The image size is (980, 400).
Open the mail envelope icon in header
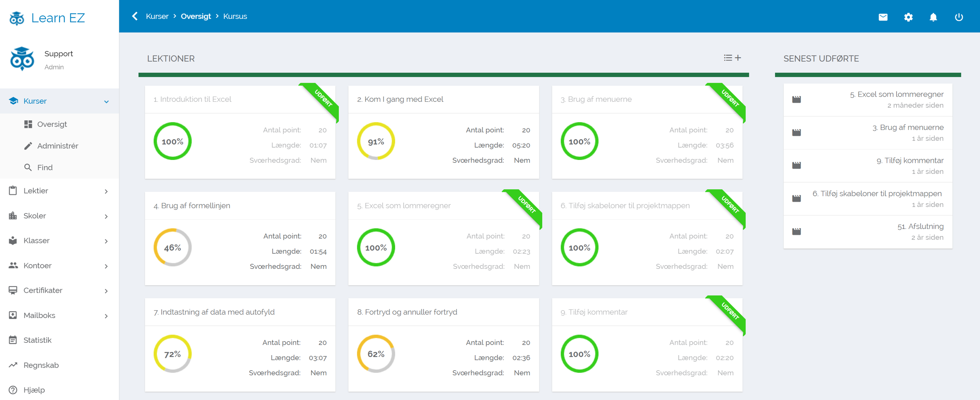coord(883,17)
